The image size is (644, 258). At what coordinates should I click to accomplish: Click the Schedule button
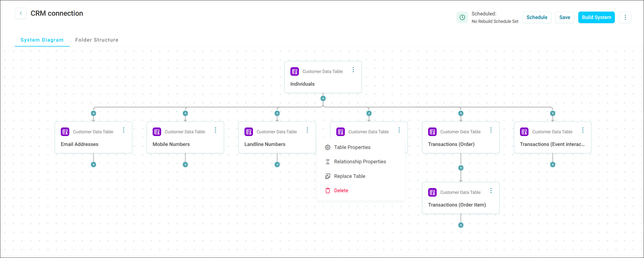pyautogui.click(x=537, y=17)
